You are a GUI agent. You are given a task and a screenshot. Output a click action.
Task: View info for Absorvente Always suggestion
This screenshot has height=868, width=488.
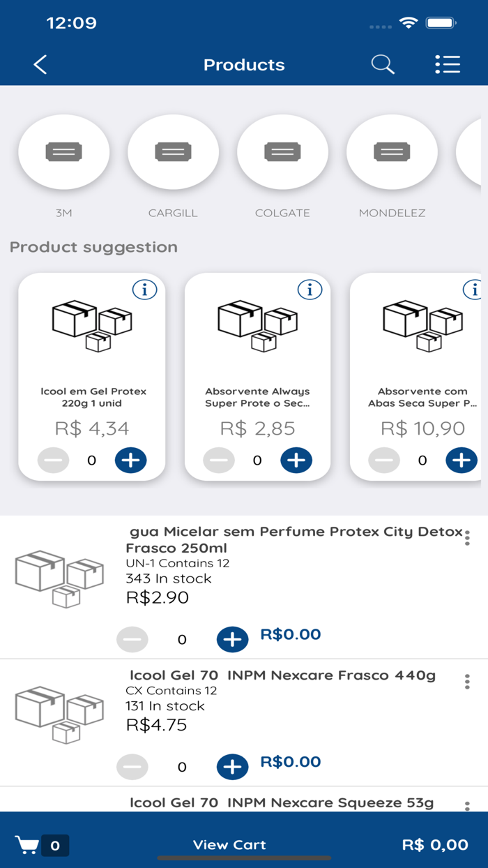point(310,289)
